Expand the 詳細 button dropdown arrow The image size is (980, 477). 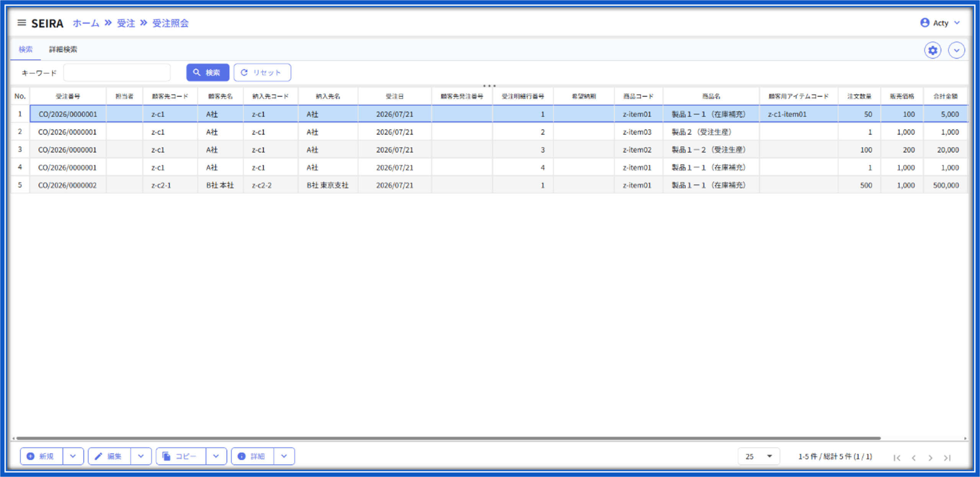(x=284, y=456)
